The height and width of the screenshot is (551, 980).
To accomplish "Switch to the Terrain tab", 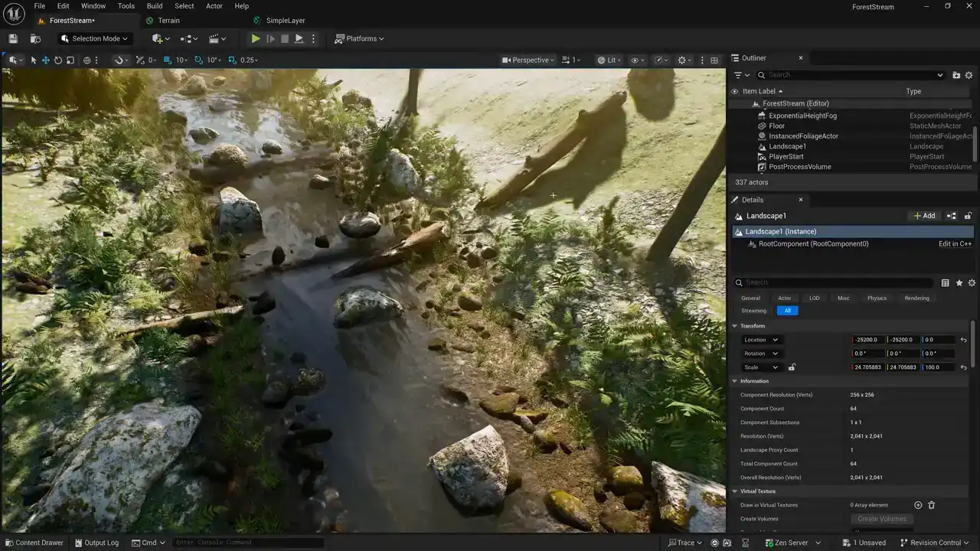I will click(x=168, y=21).
